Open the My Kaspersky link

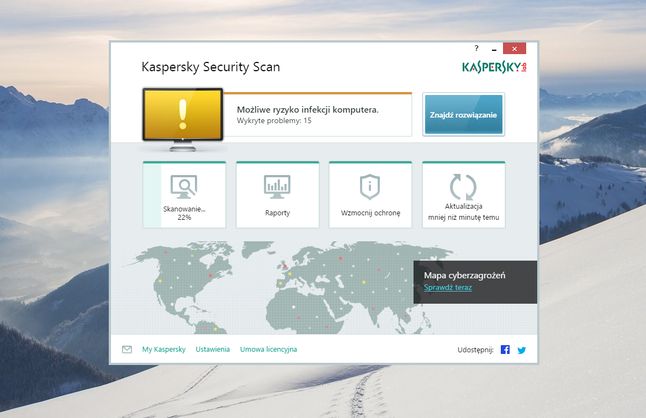coord(164,349)
